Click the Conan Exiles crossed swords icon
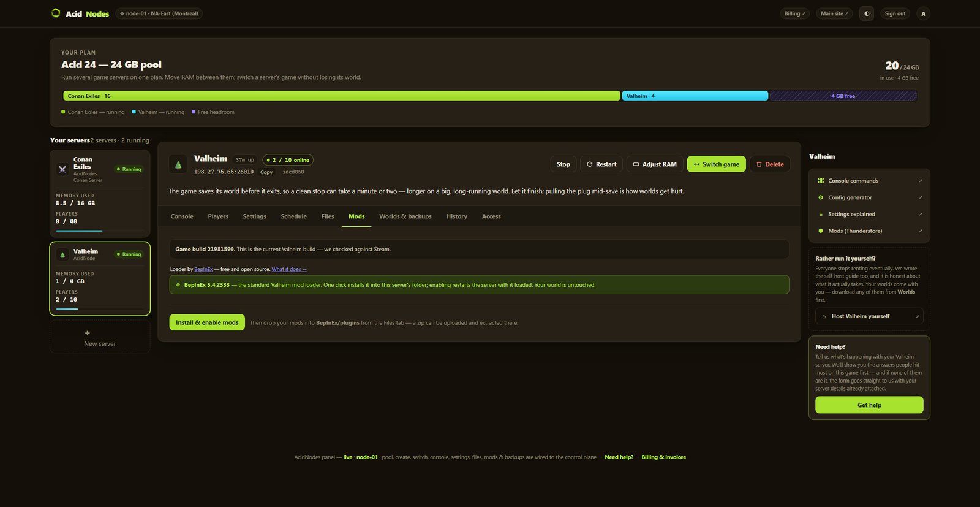 (x=62, y=169)
